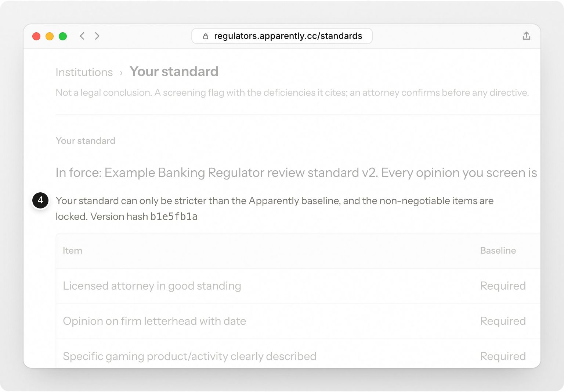Select the 'Not a legal conclusion' disclaimer text
564x392 pixels.
point(292,92)
